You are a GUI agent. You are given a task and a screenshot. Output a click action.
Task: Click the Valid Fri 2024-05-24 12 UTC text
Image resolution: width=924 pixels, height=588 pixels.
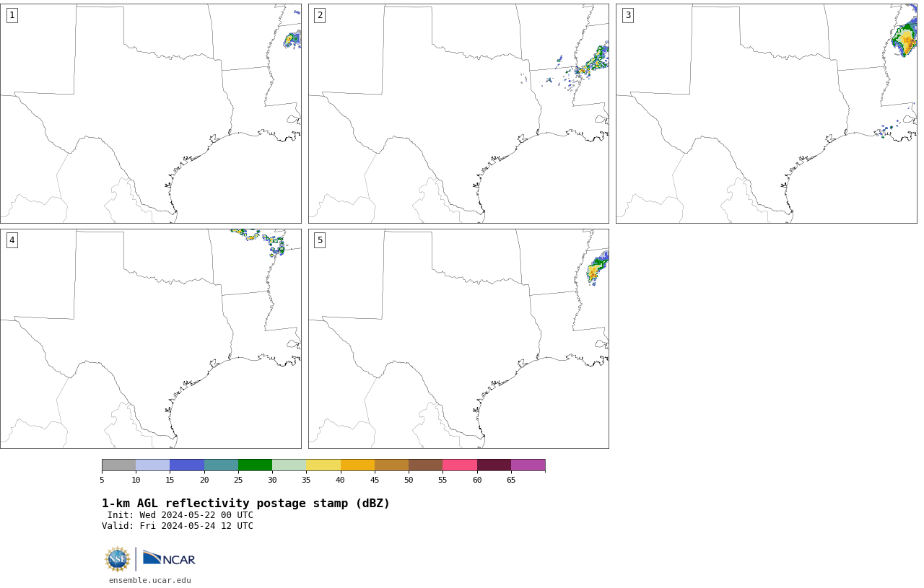click(178, 526)
